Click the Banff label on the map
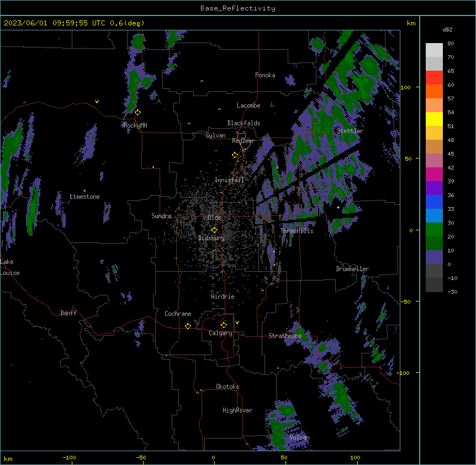This screenshot has width=476, height=465. coord(68,313)
